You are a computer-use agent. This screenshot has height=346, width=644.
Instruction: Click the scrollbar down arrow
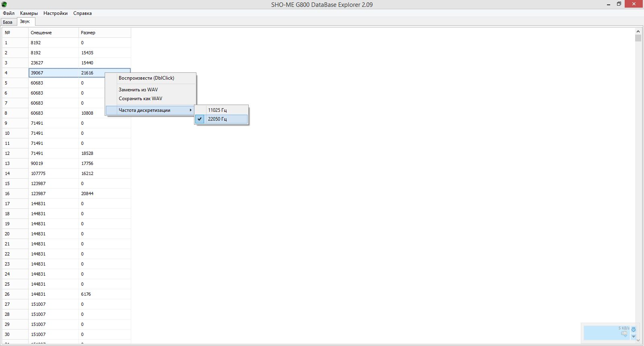pyautogui.click(x=638, y=340)
